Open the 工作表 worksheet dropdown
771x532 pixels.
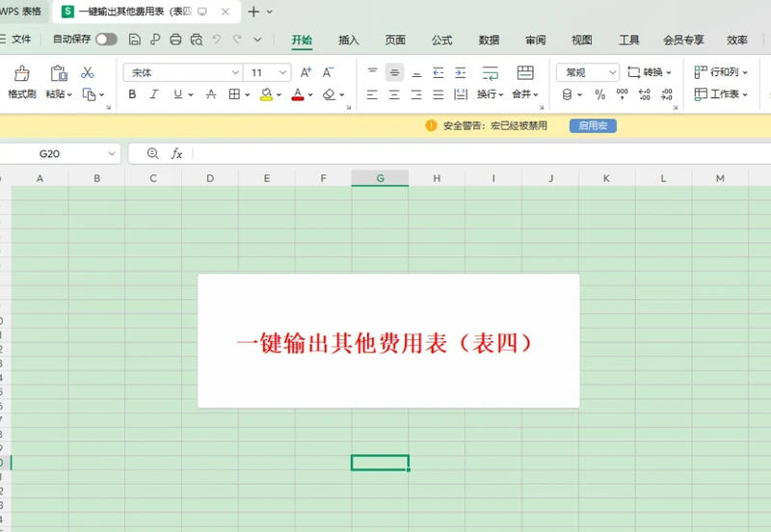721,93
